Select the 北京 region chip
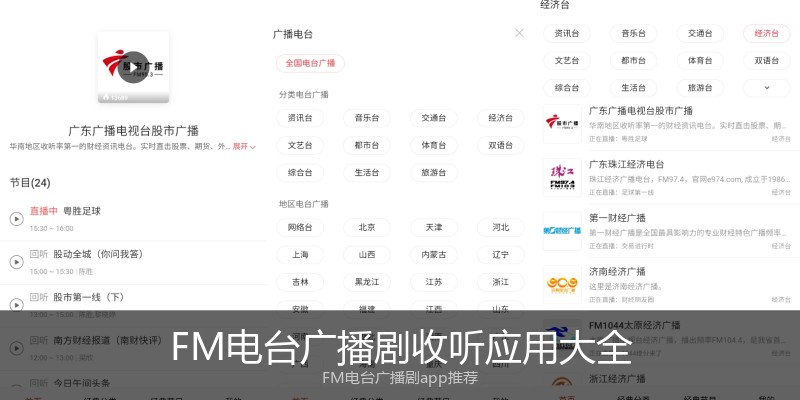The width and height of the screenshot is (800, 400). pos(367,228)
